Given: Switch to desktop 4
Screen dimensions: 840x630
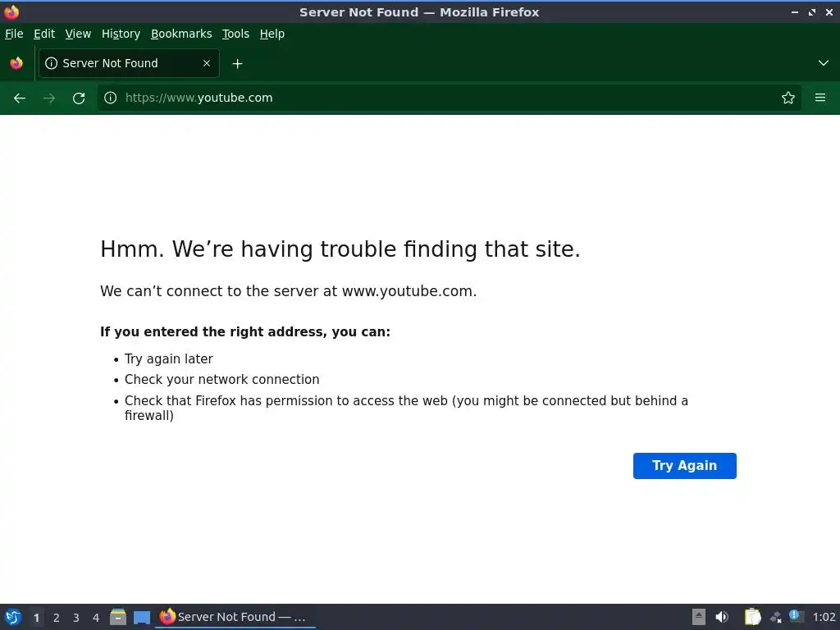Looking at the screenshot, I should (x=96, y=618).
